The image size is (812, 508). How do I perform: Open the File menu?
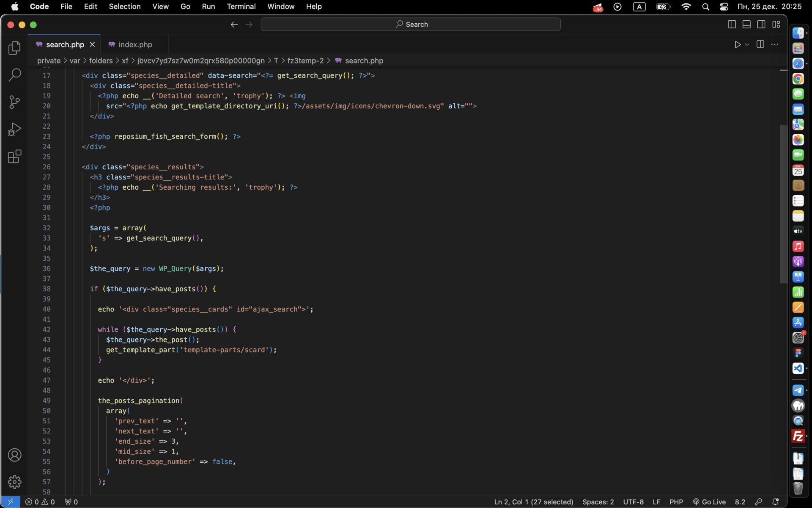[x=66, y=6]
